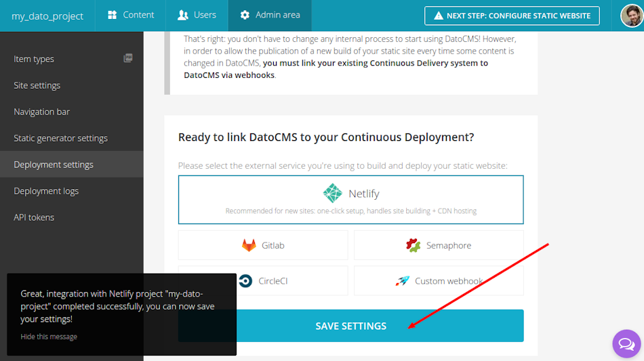Click Next Step: Configure Static Website button
This screenshot has height=361, width=644.
click(512, 16)
